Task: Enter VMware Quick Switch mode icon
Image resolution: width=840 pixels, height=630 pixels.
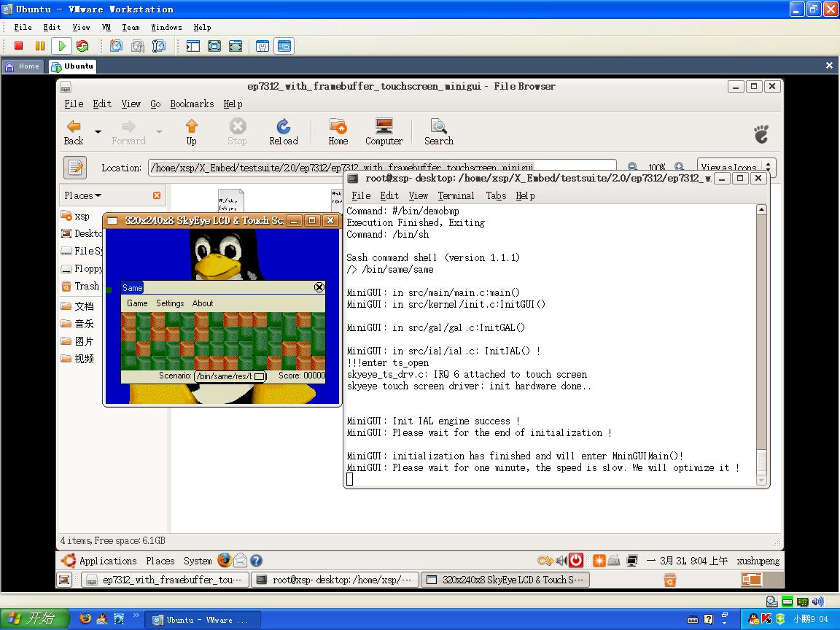Action: (236, 46)
